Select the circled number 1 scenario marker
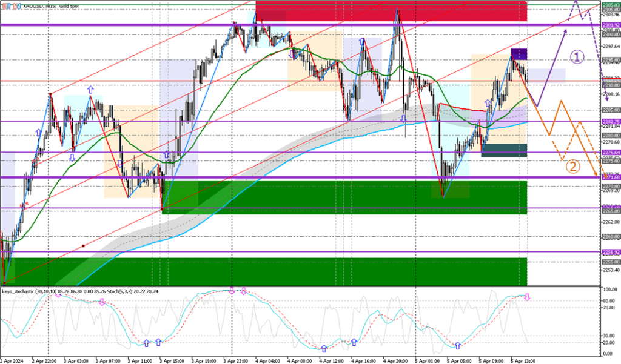The width and height of the screenshot is (621, 364). point(577,57)
